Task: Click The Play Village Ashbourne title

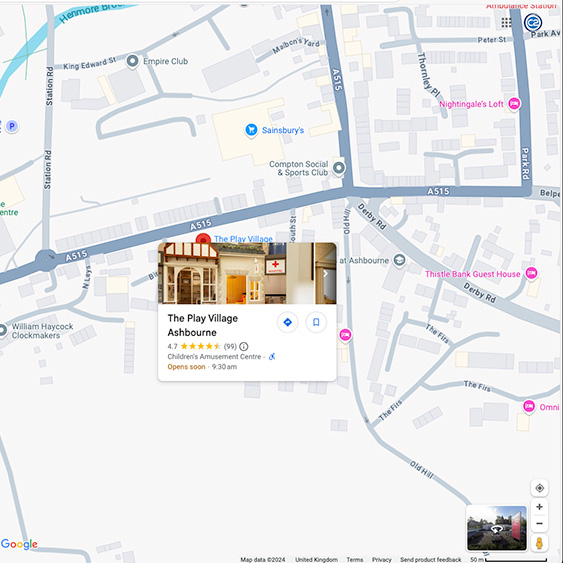Action: [x=203, y=325]
